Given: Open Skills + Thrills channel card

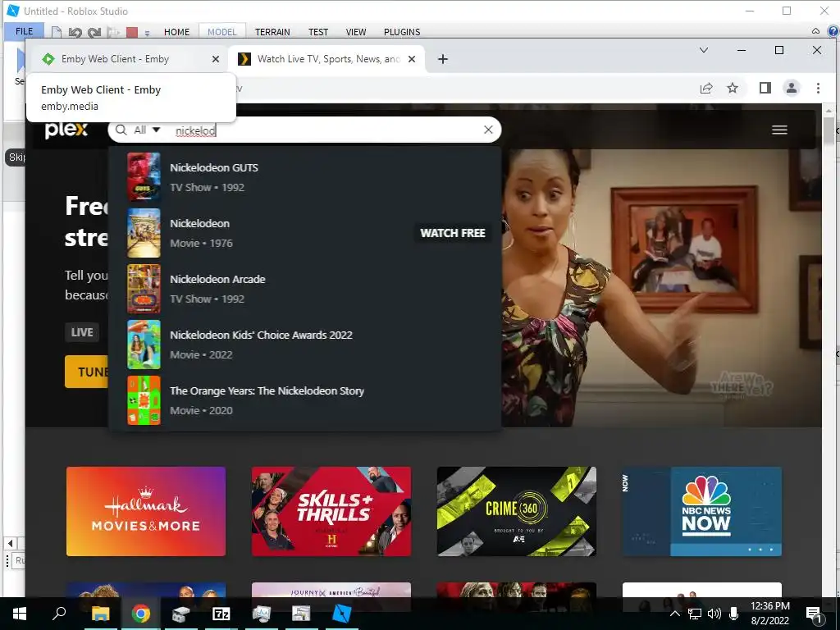Looking at the screenshot, I should coord(331,511).
